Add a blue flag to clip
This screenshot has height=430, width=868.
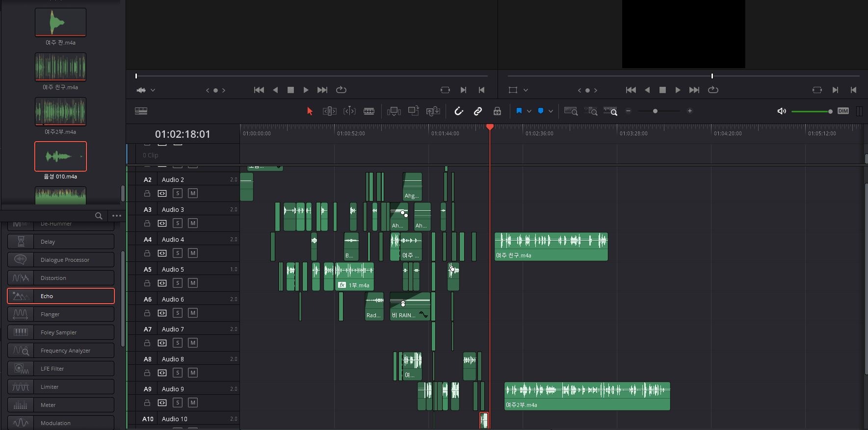pos(519,111)
